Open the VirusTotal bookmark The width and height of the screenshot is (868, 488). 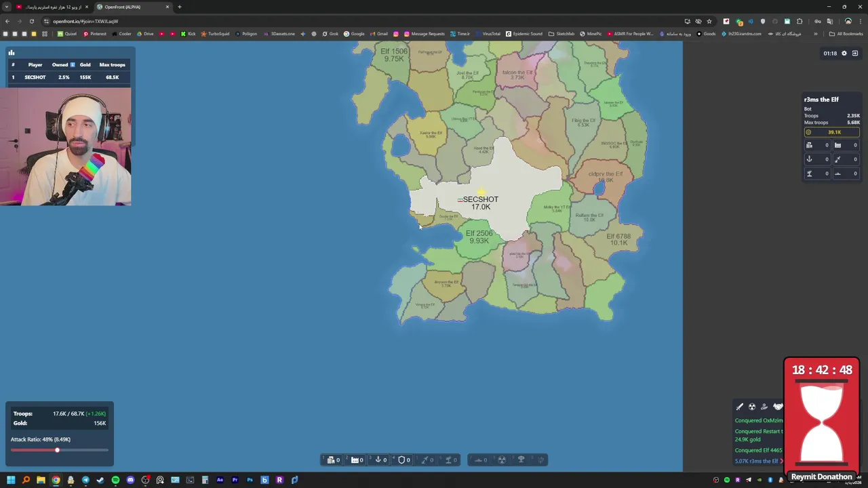488,34
